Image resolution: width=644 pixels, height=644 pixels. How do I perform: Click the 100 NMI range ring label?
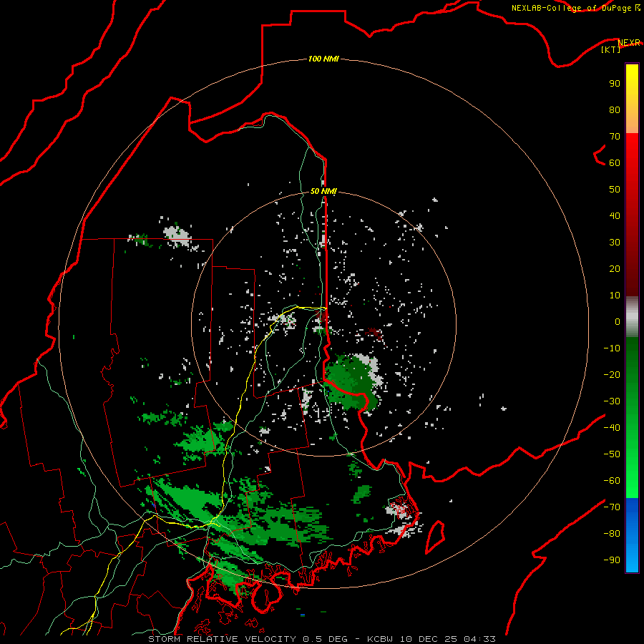pos(323,59)
